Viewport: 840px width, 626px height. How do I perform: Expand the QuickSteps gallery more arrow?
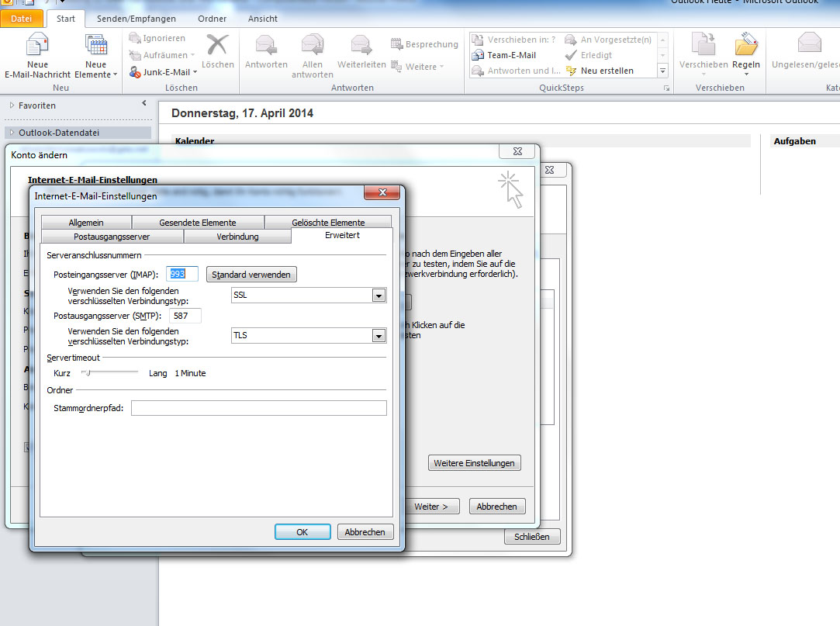[x=662, y=71]
